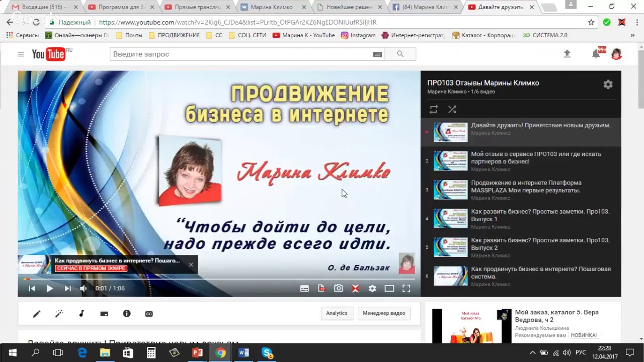Viewport: 644px width, 362px height.
Task: Open 'Как развить бизнес' Выпуск 1 video
Action: (x=521, y=218)
